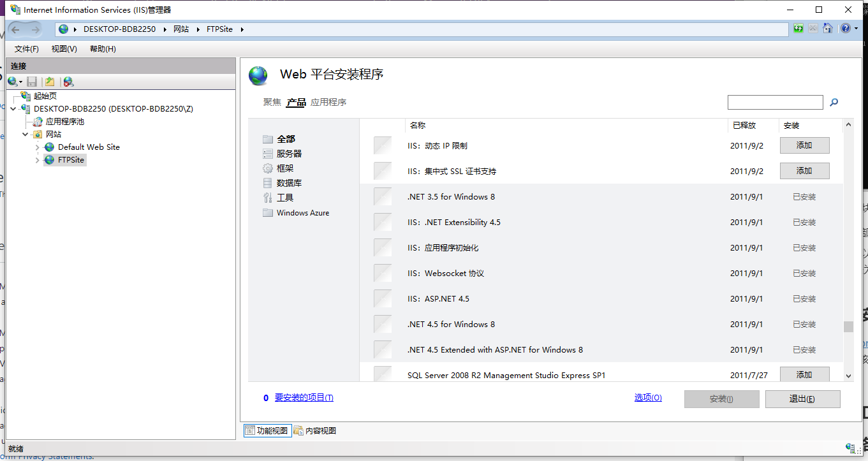868x461 pixels.
Task: Switch to 内容视图 at the bottom
Action: tap(315, 431)
